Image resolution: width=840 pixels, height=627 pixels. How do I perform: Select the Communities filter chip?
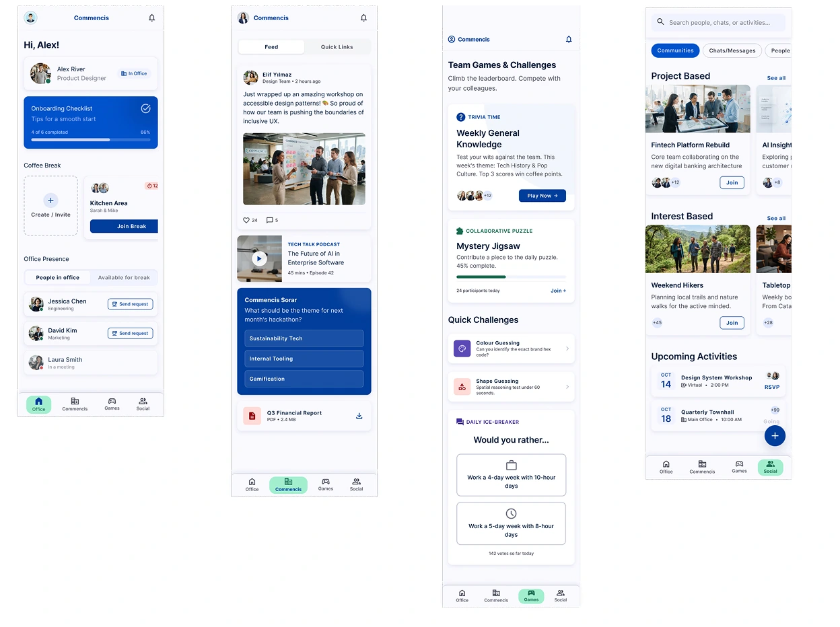675,50
